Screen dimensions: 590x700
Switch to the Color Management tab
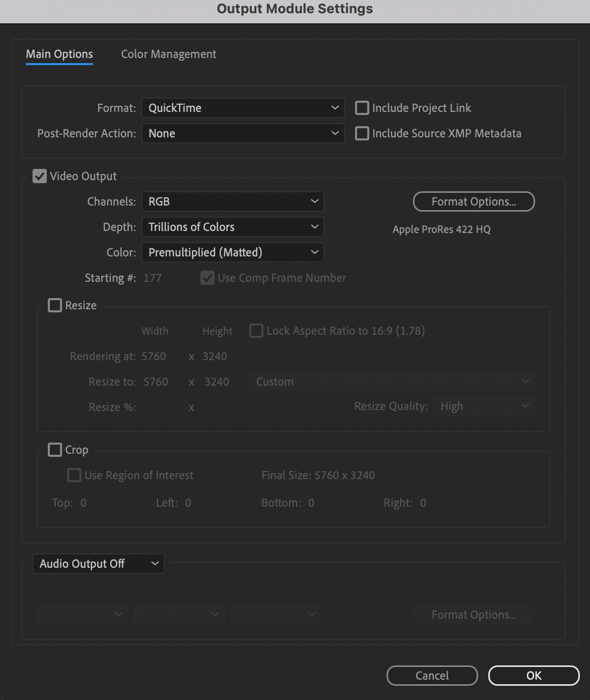tap(168, 54)
